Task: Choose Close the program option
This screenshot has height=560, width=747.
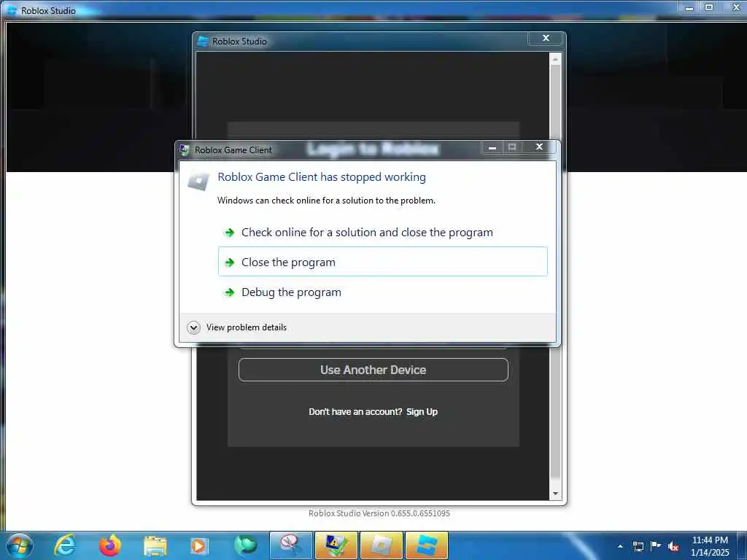Action: tap(382, 262)
